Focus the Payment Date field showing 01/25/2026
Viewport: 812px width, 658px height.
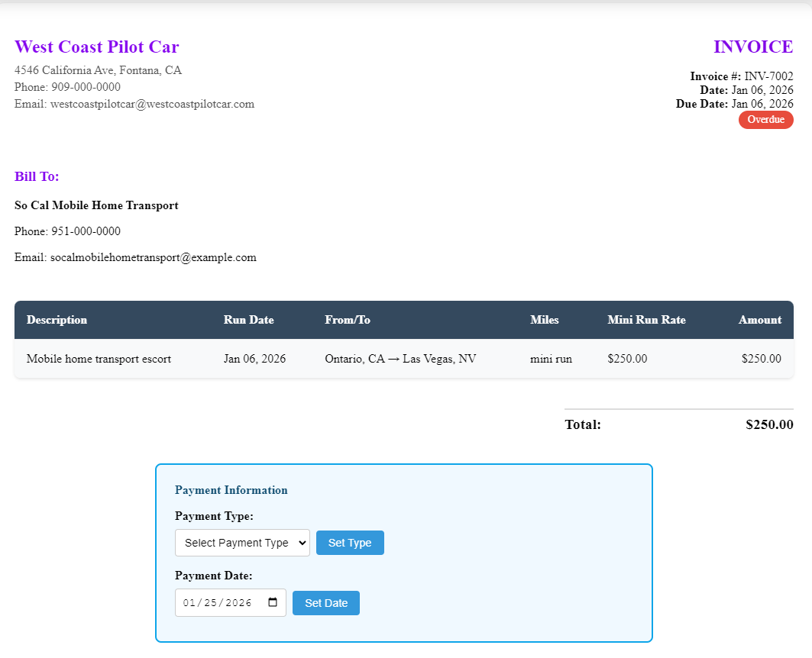click(x=231, y=602)
